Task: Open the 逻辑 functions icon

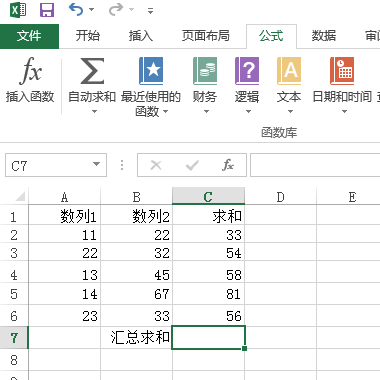Action: pos(247,71)
